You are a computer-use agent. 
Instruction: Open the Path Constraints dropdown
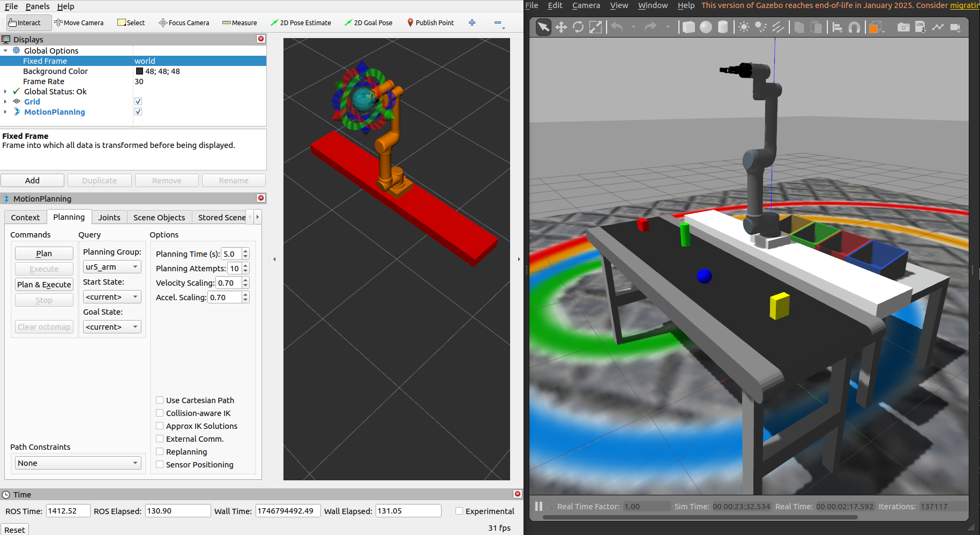point(78,463)
